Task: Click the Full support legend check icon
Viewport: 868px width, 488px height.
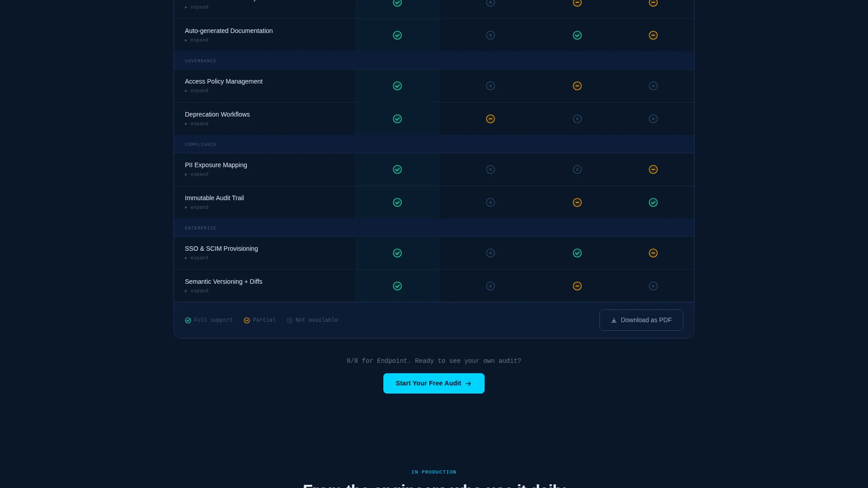Action: (188, 320)
